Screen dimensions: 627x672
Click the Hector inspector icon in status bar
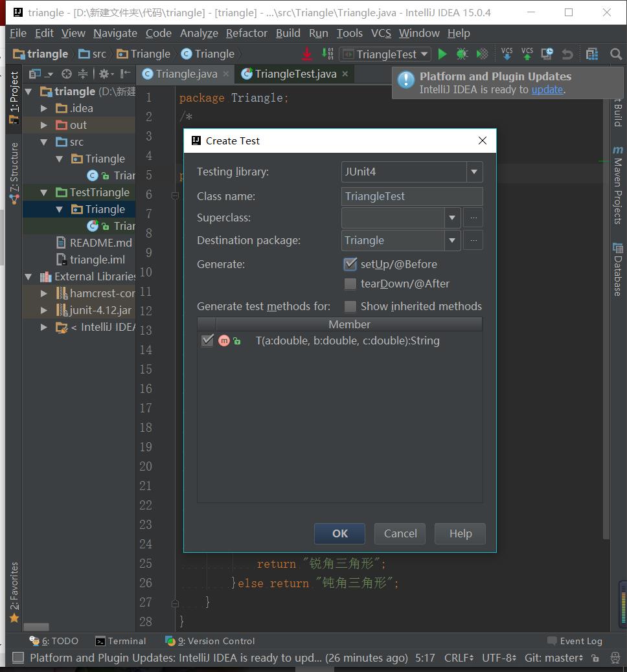[615, 657]
